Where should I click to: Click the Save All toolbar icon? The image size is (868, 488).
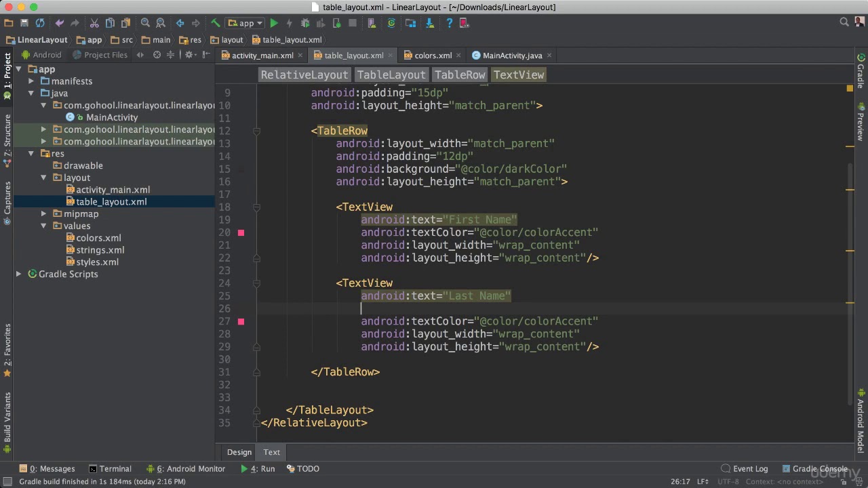pos(24,23)
